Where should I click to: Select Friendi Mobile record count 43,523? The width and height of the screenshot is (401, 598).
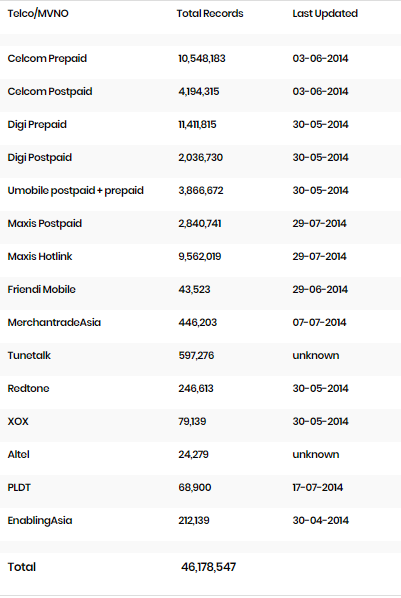[x=194, y=289]
